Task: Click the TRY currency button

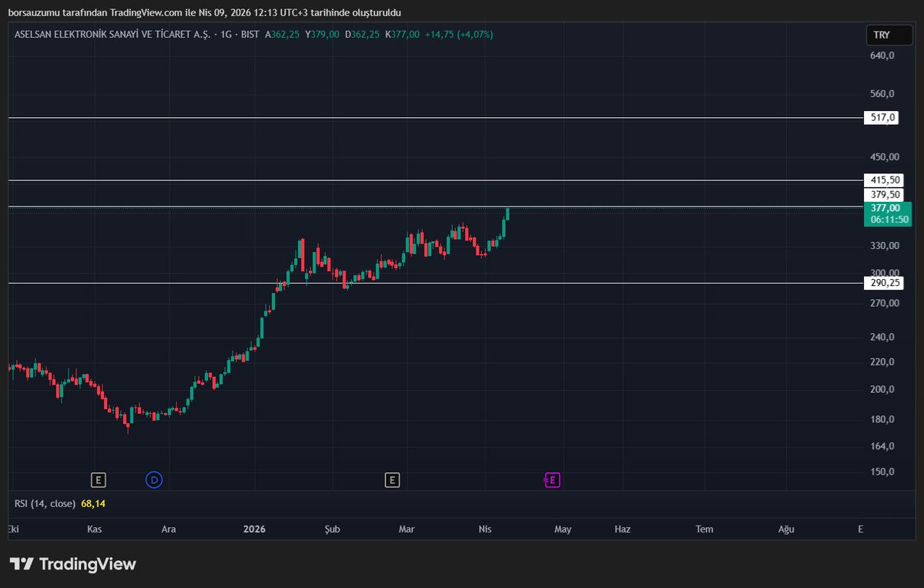Action: click(x=889, y=35)
